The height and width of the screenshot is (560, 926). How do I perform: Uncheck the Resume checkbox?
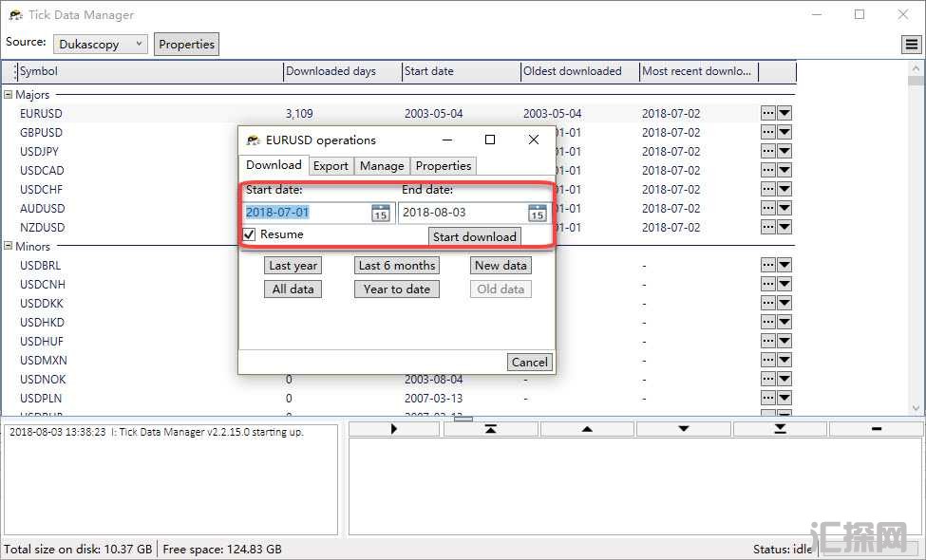pos(250,234)
